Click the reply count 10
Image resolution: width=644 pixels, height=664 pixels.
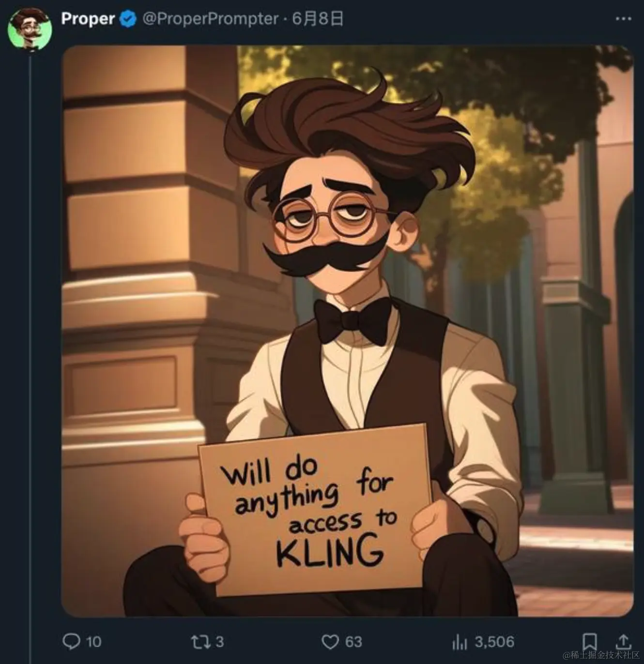click(x=93, y=642)
